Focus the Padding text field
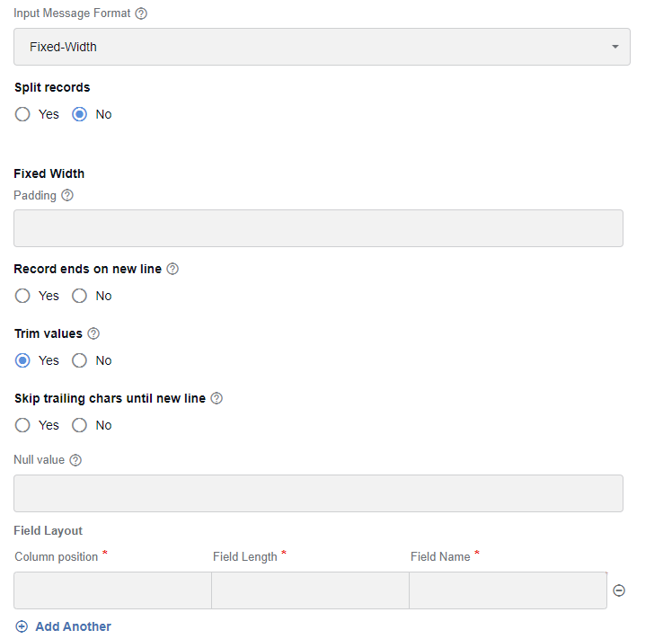672x639 pixels. coord(318,228)
